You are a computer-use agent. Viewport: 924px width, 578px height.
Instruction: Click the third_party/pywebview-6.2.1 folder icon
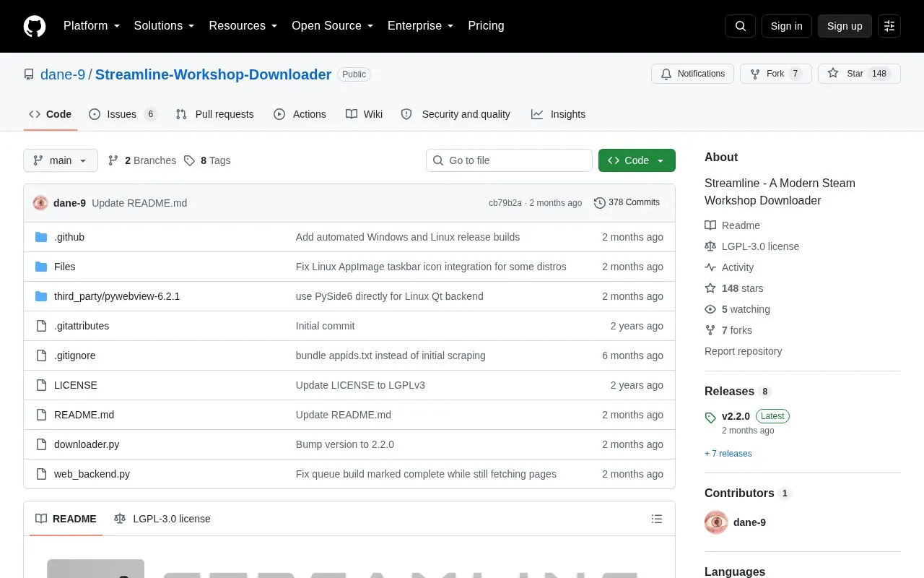coord(41,296)
